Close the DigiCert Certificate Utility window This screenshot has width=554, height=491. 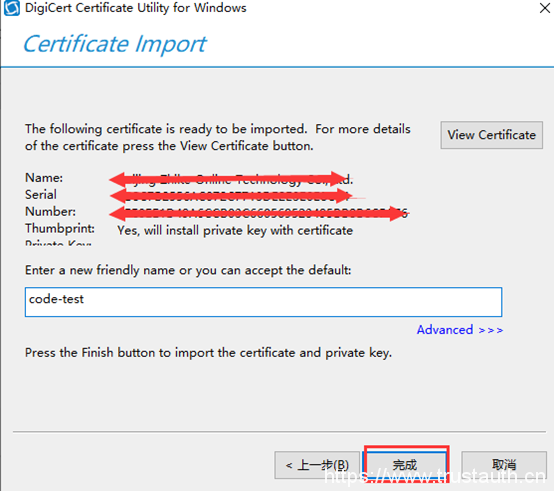pos(545,8)
